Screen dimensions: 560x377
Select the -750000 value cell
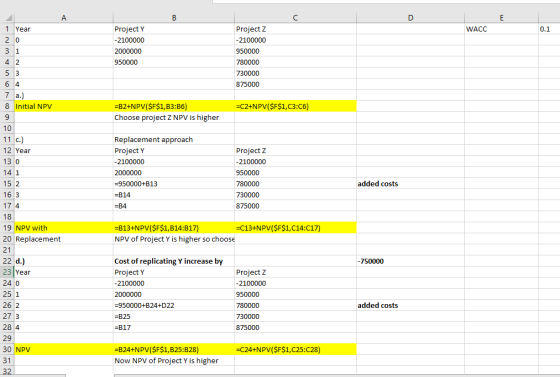click(x=410, y=261)
